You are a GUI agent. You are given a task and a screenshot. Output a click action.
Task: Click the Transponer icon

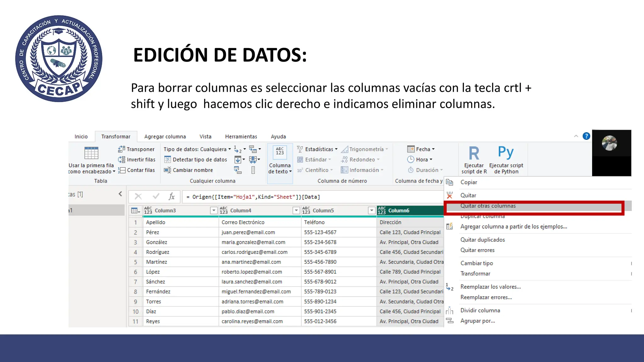[122, 149]
